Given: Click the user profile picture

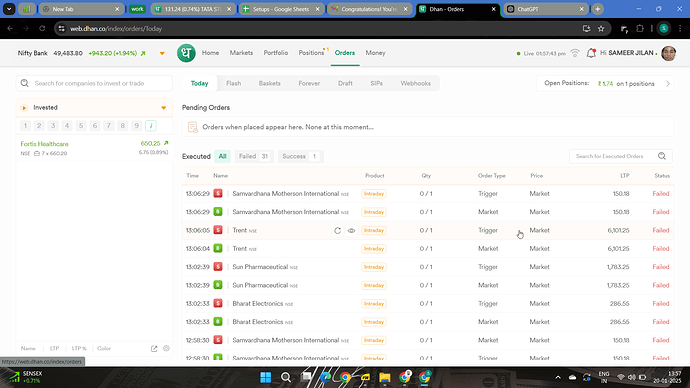Looking at the screenshot, I should [x=668, y=53].
